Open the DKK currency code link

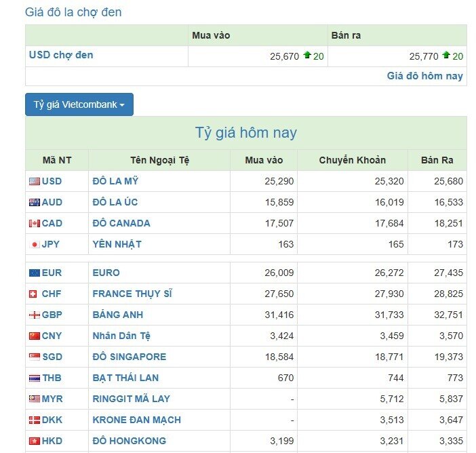coord(52,420)
